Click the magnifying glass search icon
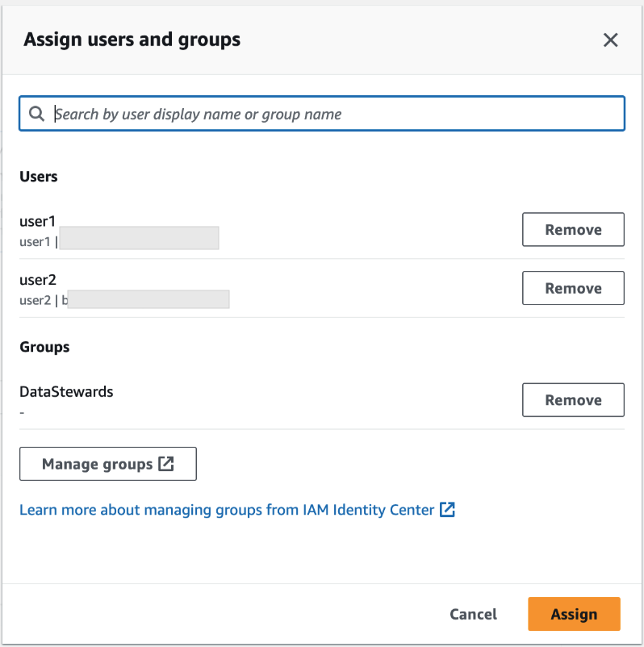 [36, 113]
